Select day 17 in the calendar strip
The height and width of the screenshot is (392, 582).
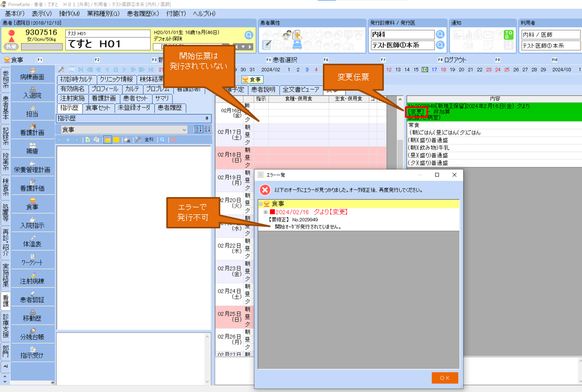point(434,70)
